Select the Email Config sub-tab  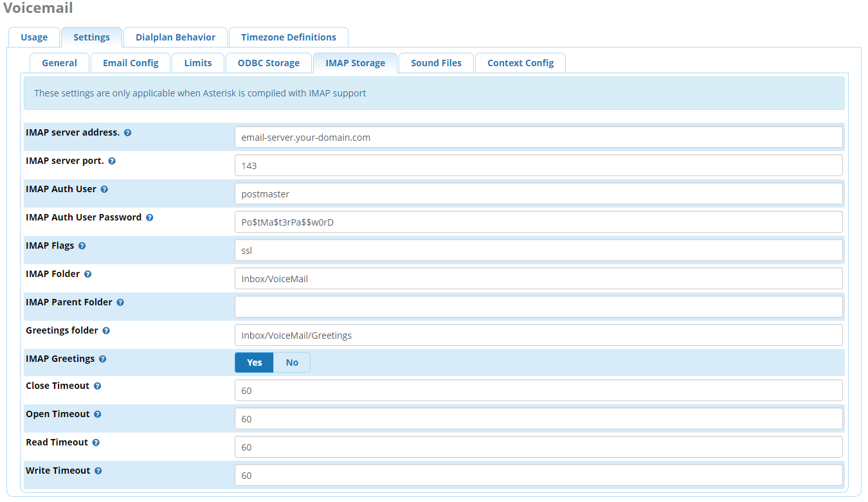click(x=131, y=63)
